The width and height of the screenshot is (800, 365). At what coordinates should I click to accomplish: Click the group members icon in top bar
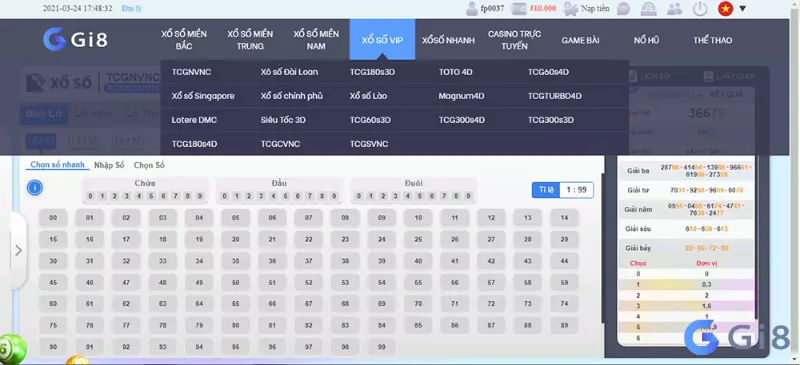tap(674, 9)
